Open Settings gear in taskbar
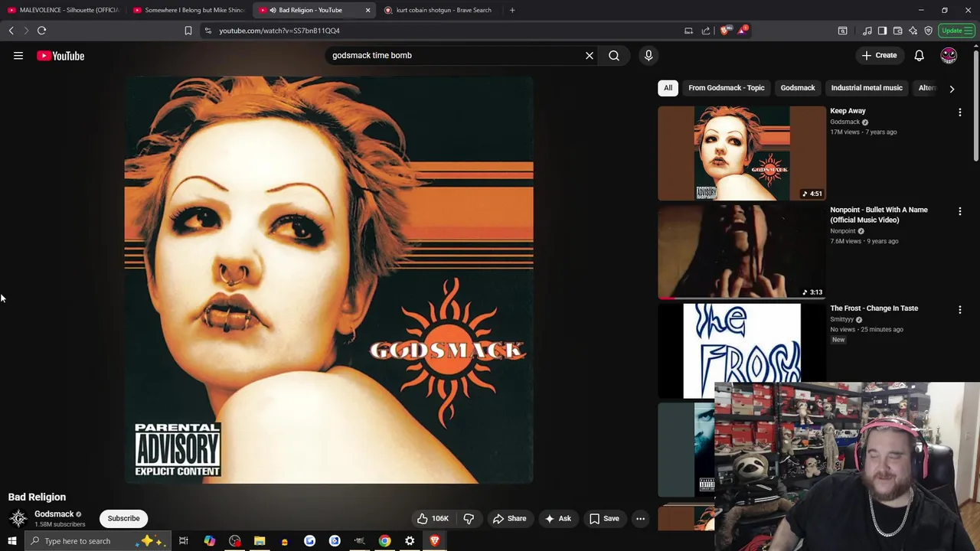 410,541
